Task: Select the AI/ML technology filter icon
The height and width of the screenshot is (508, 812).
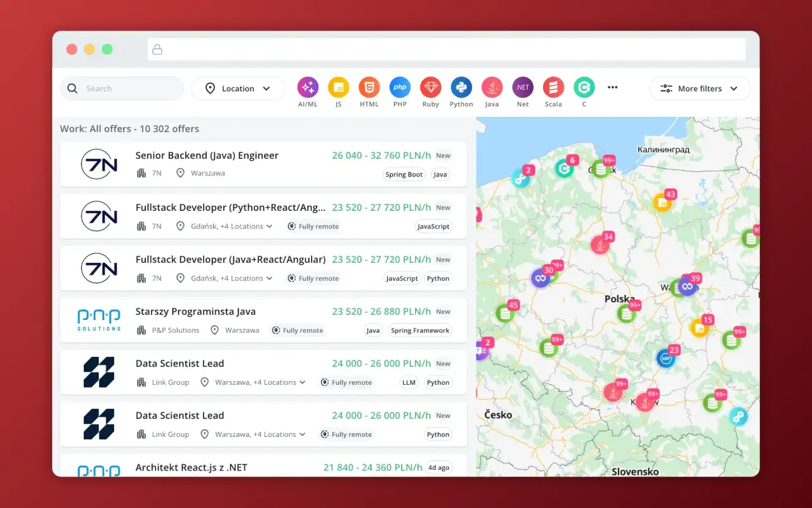Action: coord(307,86)
